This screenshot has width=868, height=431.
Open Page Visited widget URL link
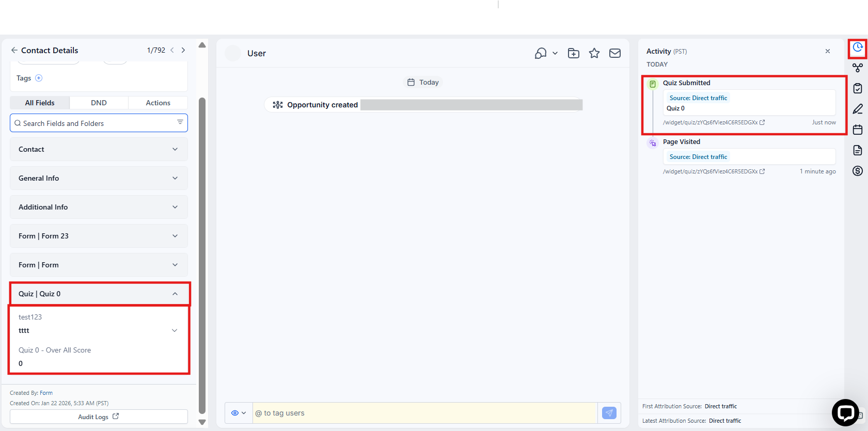click(714, 171)
